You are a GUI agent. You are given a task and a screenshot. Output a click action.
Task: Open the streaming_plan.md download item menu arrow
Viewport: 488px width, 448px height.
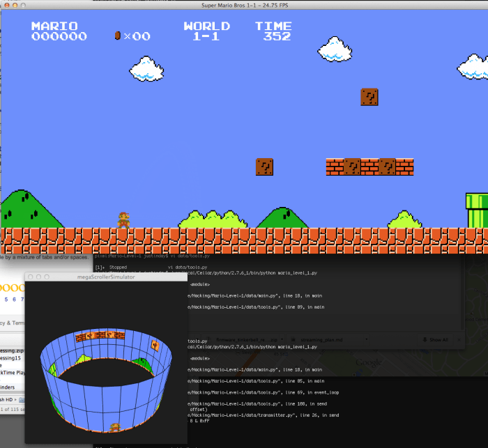click(x=358, y=339)
